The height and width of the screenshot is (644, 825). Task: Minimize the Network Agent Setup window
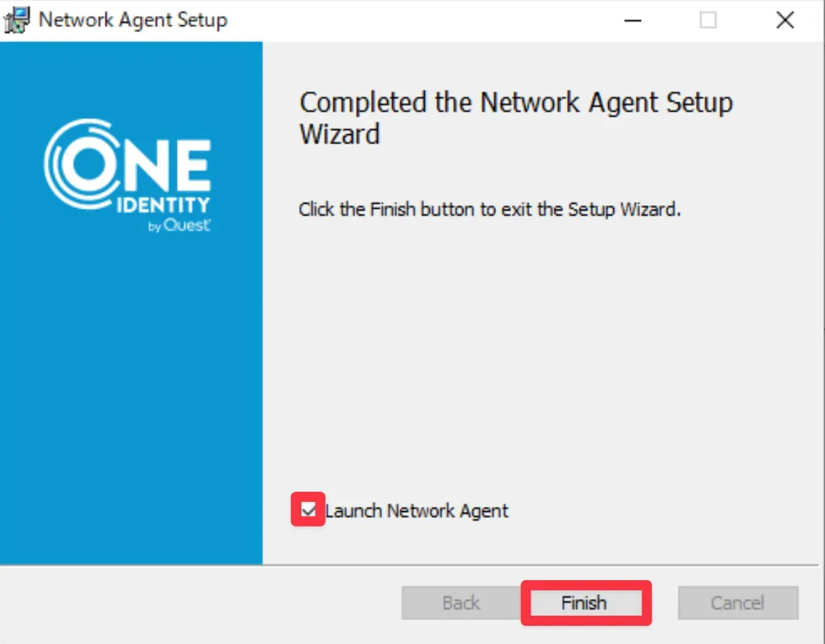coord(632,20)
